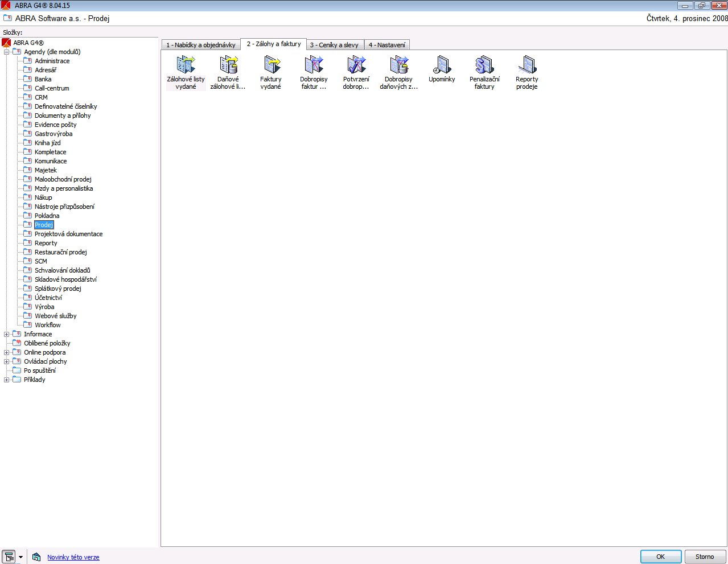Open the Penalizační faktury icon

pos(484,65)
